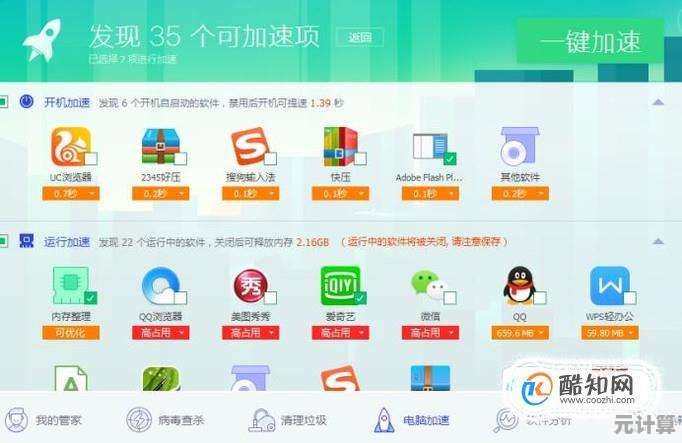Open the 微信 高占用 dropdown
Viewport: 682px width, 443px height.
pos(430,333)
